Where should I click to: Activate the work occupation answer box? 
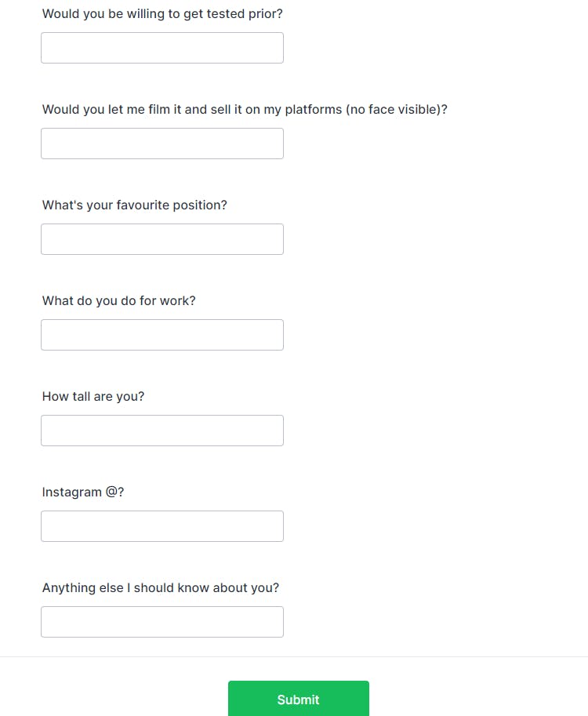[x=162, y=335]
